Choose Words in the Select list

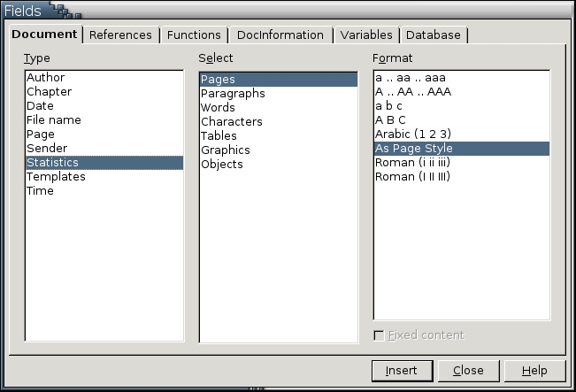pyautogui.click(x=219, y=108)
